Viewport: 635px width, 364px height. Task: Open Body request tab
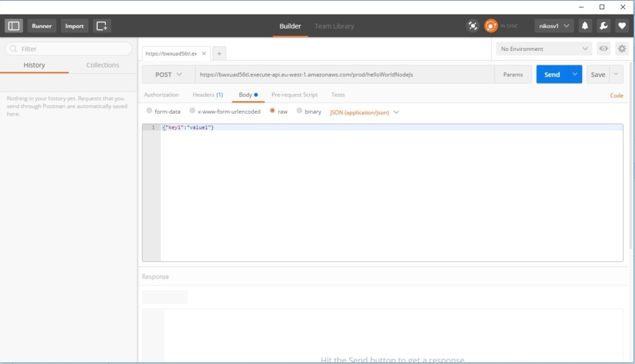click(x=248, y=95)
